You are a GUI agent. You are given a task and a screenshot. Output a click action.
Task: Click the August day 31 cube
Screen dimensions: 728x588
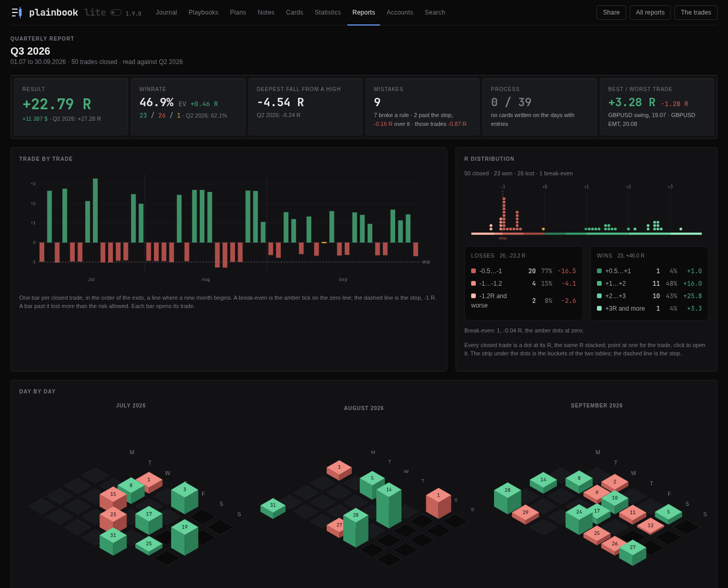coord(273,508)
